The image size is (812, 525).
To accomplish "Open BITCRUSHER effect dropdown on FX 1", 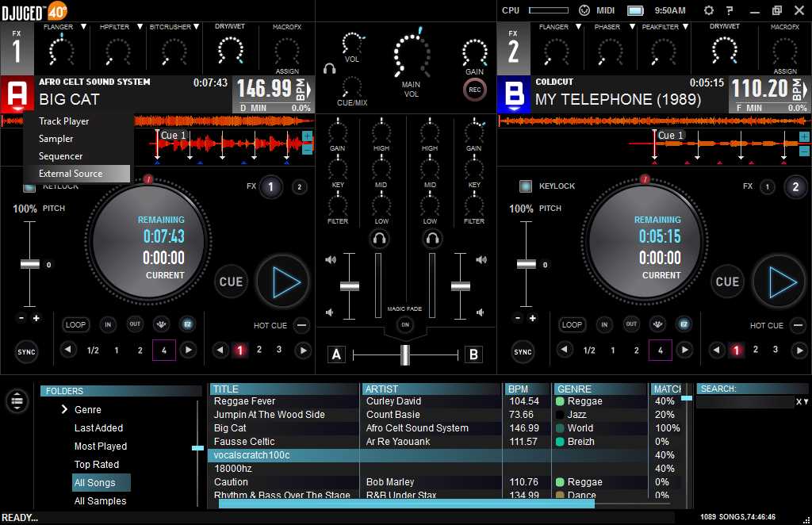I will 197,27.
